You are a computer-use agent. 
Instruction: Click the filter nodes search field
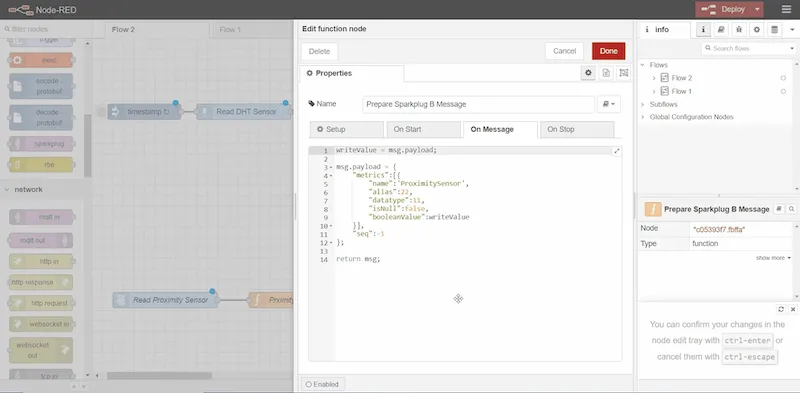(x=46, y=29)
